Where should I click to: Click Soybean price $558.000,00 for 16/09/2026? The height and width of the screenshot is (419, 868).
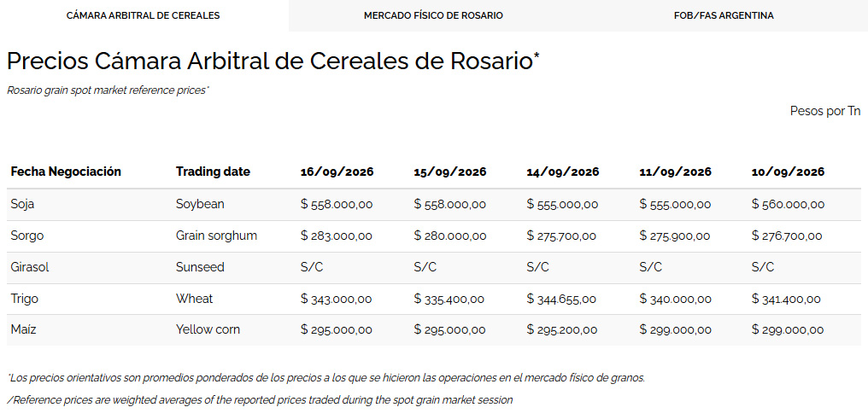coord(337,205)
